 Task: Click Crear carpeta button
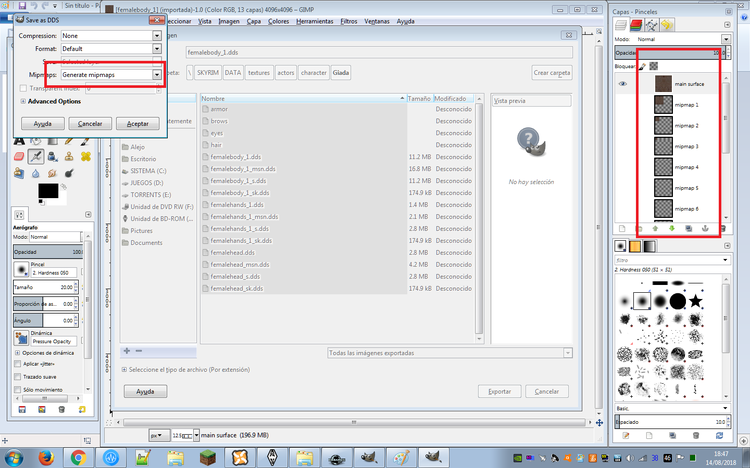pos(552,73)
